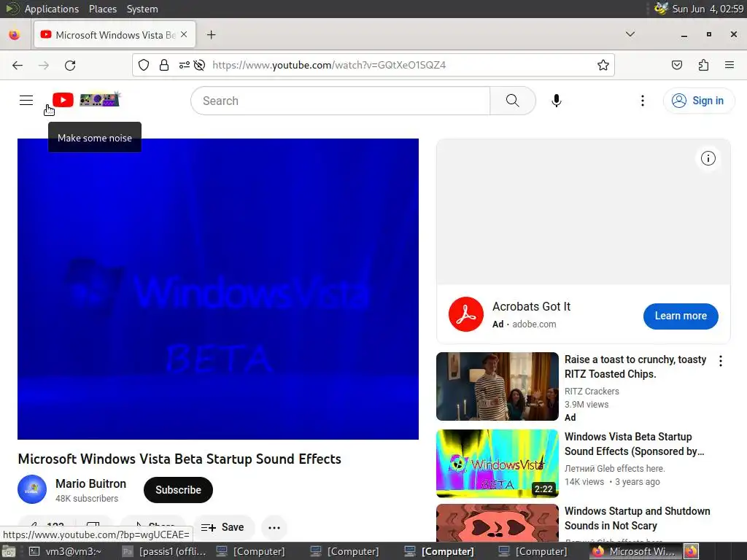Click the YouTube logo home icon
Viewport: 747px width, 560px height.
(x=63, y=100)
